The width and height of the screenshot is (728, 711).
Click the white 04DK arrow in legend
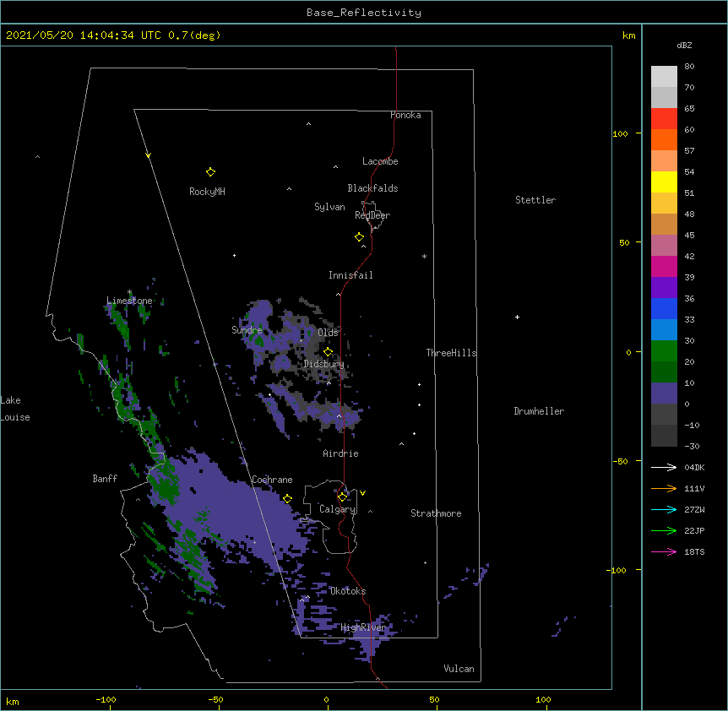point(664,467)
